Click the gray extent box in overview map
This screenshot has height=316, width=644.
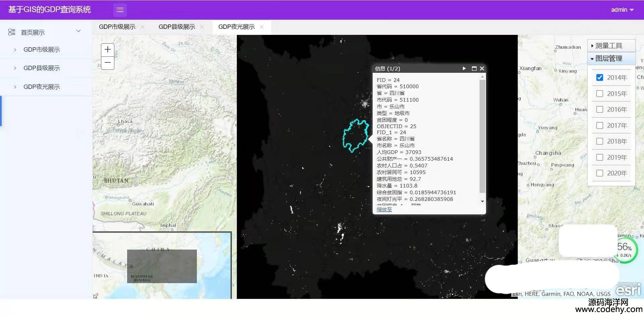click(x=162, y=266)
